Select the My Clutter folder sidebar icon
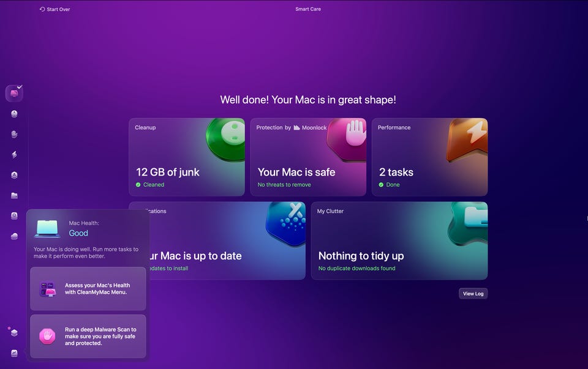This screenshot has width=588, height=369. point(14,195)
